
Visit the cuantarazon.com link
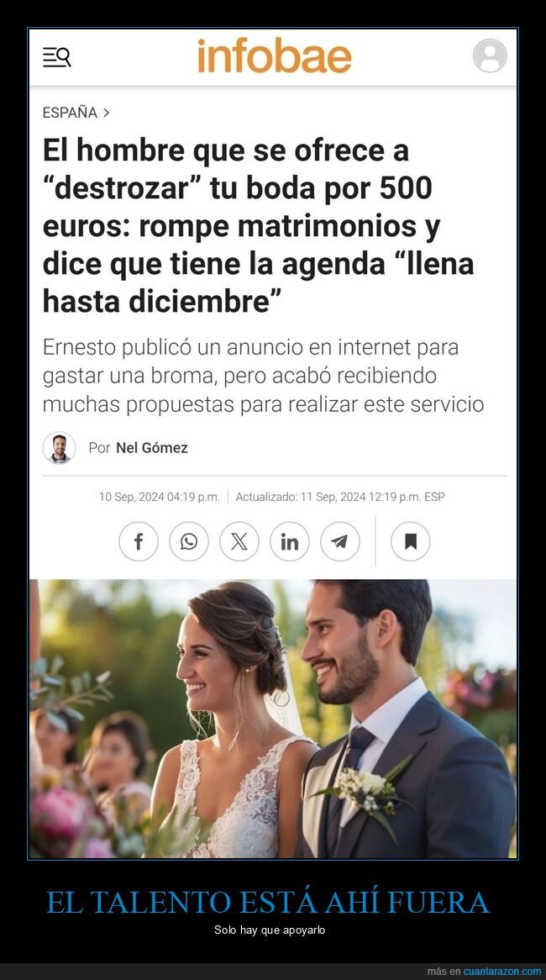pos(502,972)
